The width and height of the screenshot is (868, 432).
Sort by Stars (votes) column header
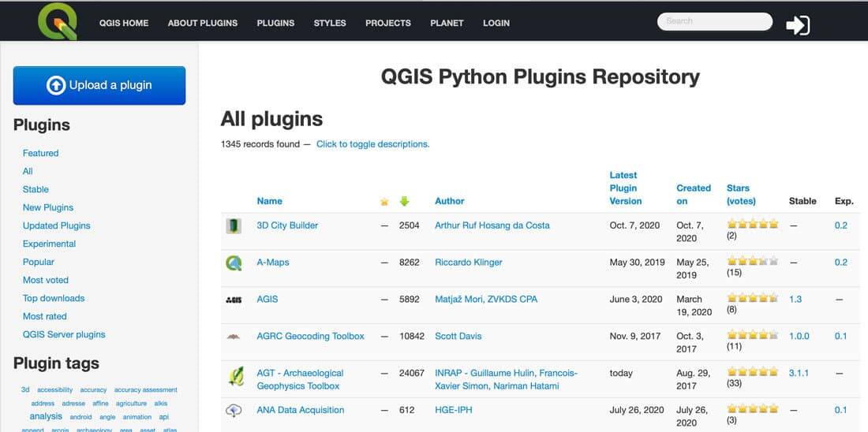[741, 195]
